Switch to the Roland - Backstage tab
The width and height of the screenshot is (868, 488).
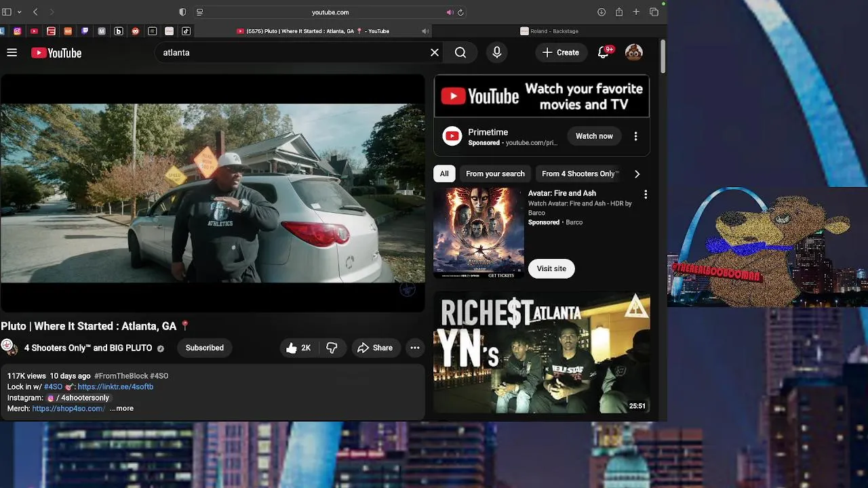click(x=549, y=30)
